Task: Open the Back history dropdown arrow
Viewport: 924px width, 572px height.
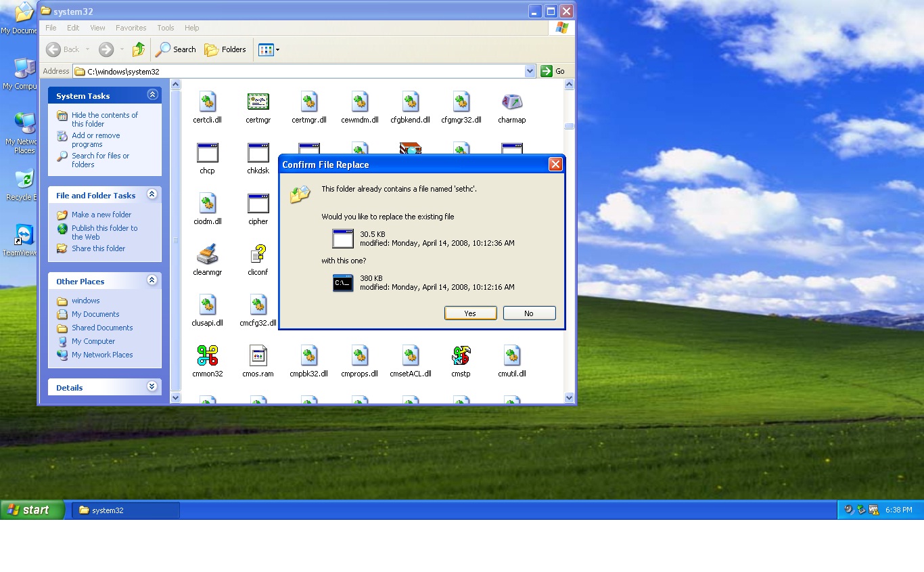Action: 87,49
